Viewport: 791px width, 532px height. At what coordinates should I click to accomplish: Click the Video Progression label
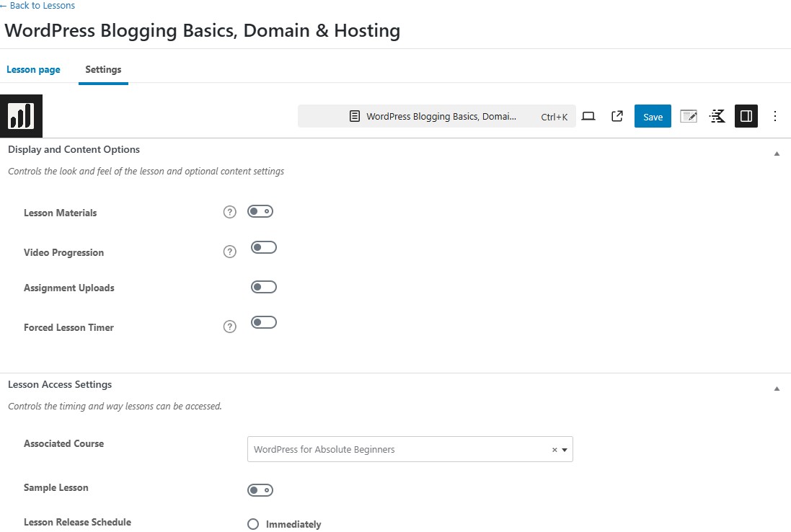(x=63, y=252)
